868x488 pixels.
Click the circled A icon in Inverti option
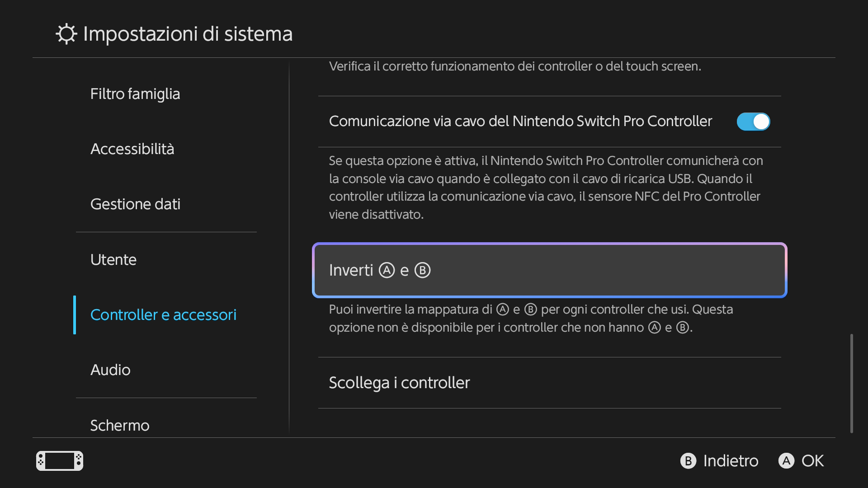(x=387, y=270)
